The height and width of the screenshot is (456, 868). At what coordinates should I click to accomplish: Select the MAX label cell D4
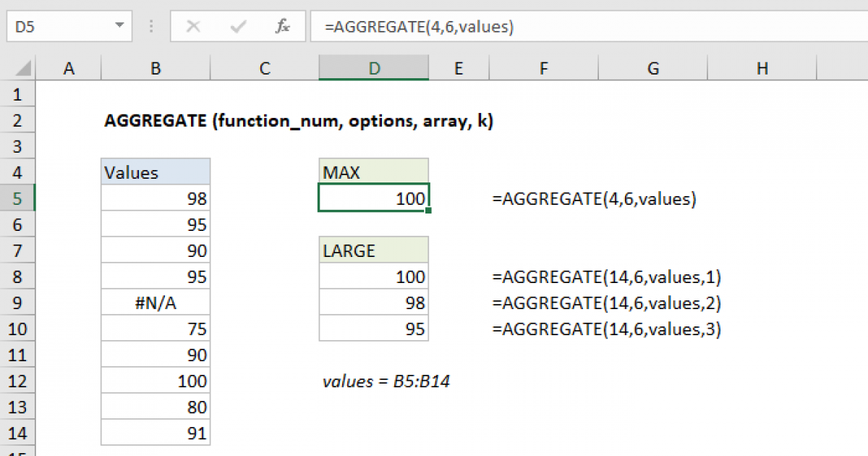pos(373,172)
